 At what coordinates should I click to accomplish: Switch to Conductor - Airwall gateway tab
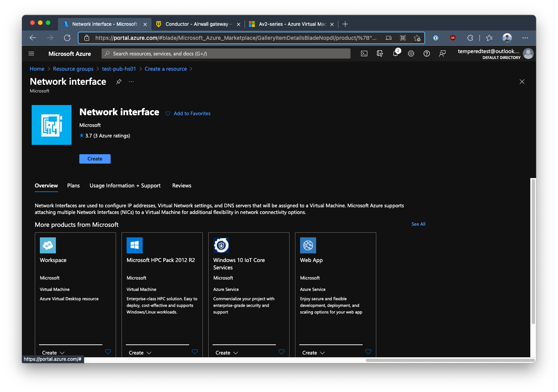click(199, 24)
